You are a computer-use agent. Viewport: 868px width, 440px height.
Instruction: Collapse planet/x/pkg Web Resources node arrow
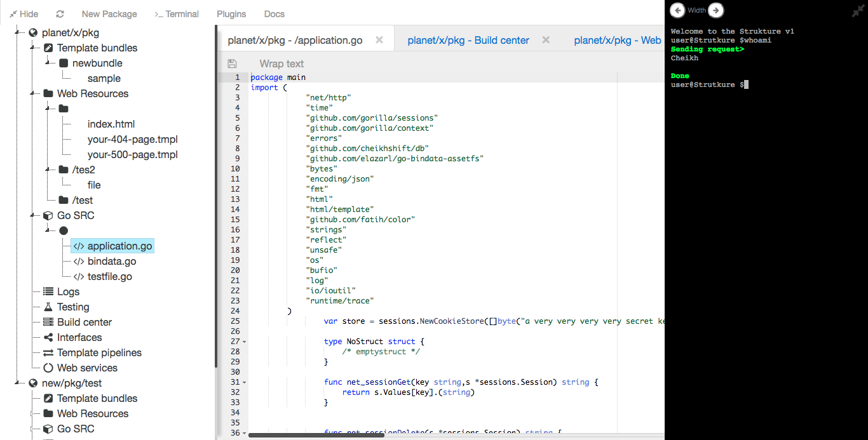coord(32,94)
